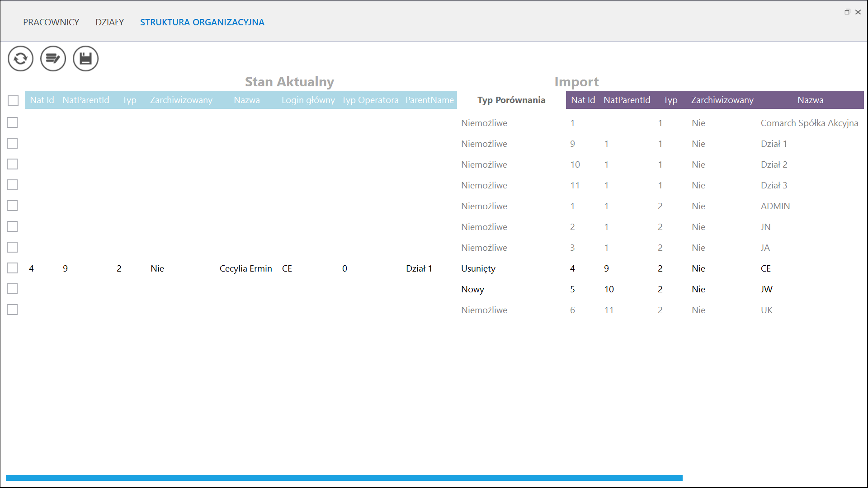Sort by Zarchiwizowany in Stan Aktualny header
The height and width of the screenshot is (488, 868).
click(181, 100)
